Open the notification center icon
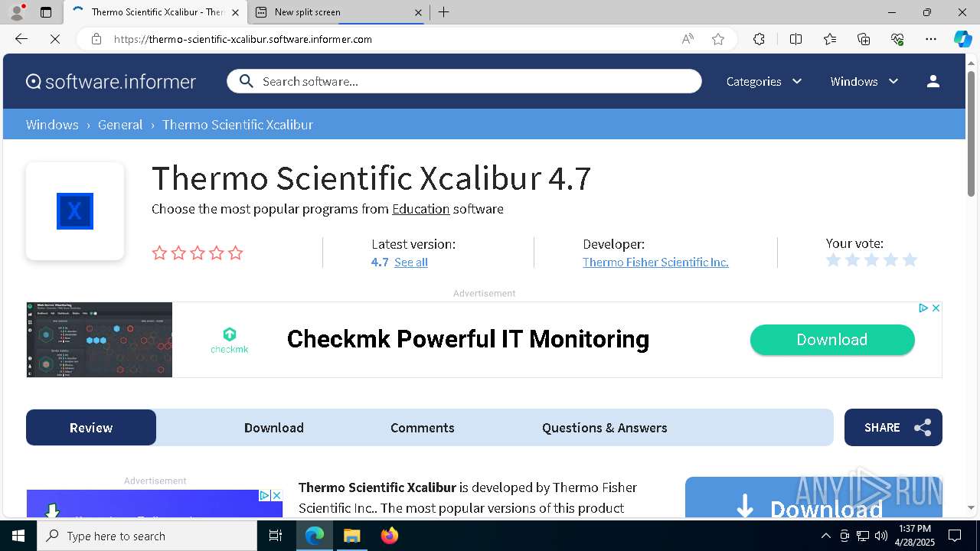 coord(955,536)
